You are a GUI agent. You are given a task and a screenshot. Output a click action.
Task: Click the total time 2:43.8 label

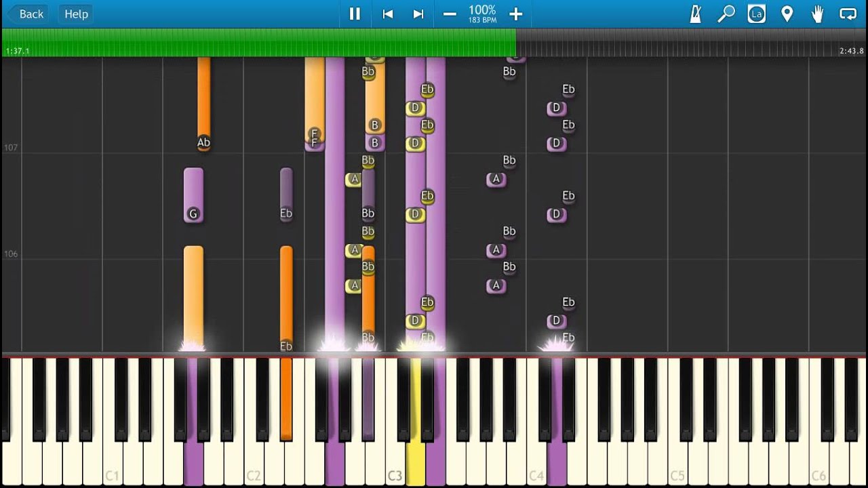point(852,51)
